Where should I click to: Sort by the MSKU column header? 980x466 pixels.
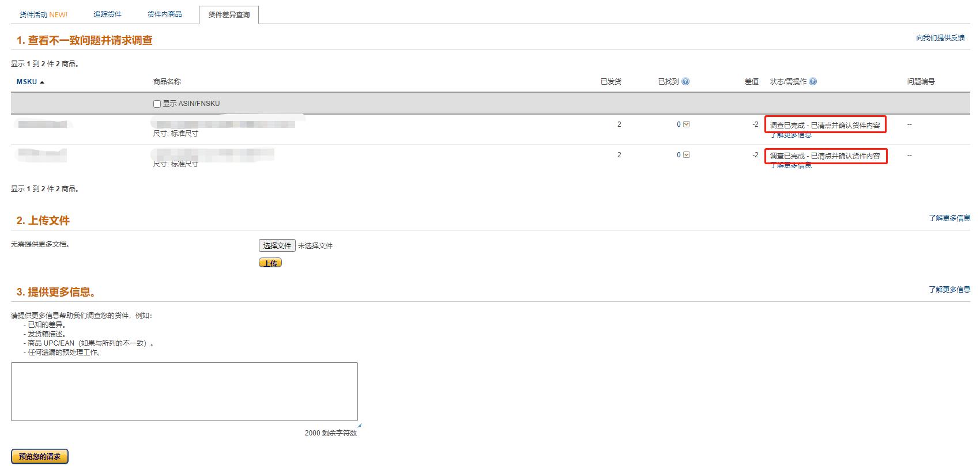(x=27, y=82)
